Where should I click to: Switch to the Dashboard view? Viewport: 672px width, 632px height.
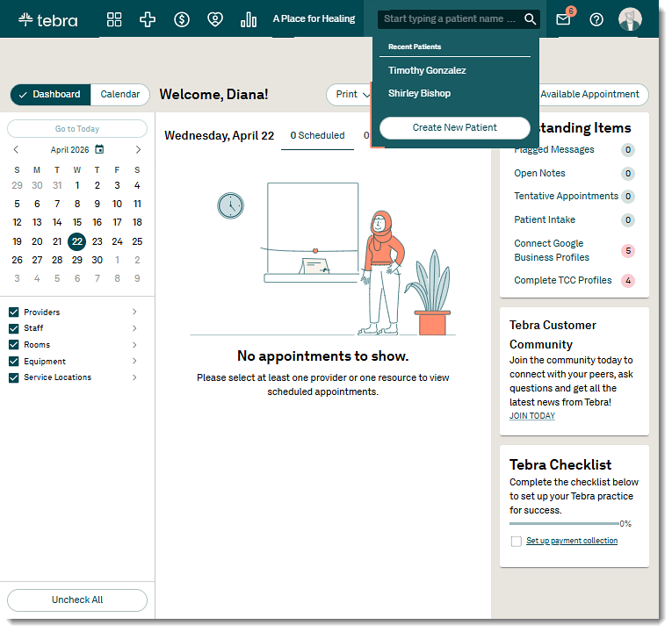[x=51, y=94]
